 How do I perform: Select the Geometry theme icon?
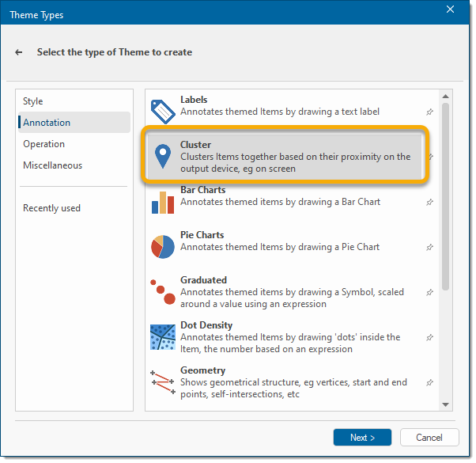(162, 382)
